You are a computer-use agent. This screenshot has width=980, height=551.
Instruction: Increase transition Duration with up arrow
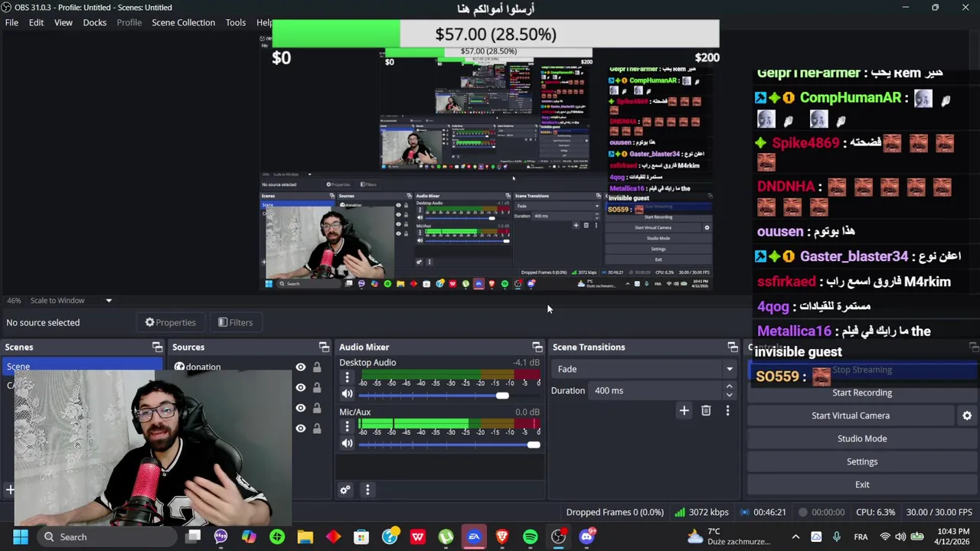[x=729, y=386]
